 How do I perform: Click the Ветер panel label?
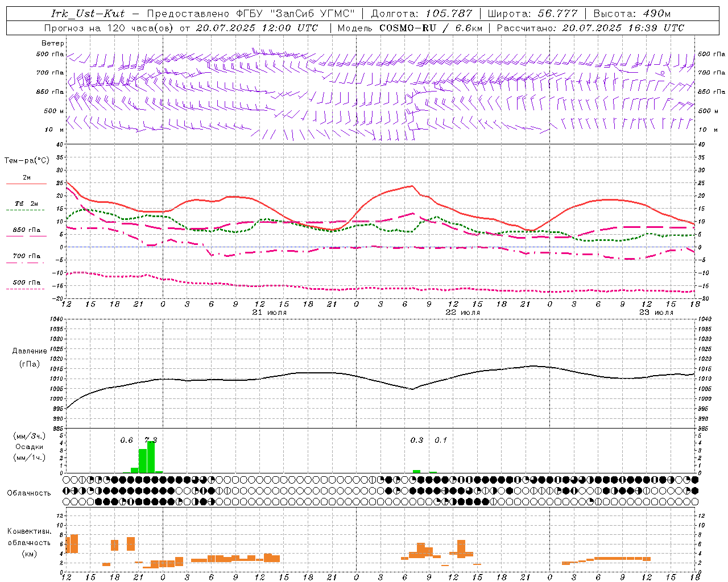(x=53, y=43)
